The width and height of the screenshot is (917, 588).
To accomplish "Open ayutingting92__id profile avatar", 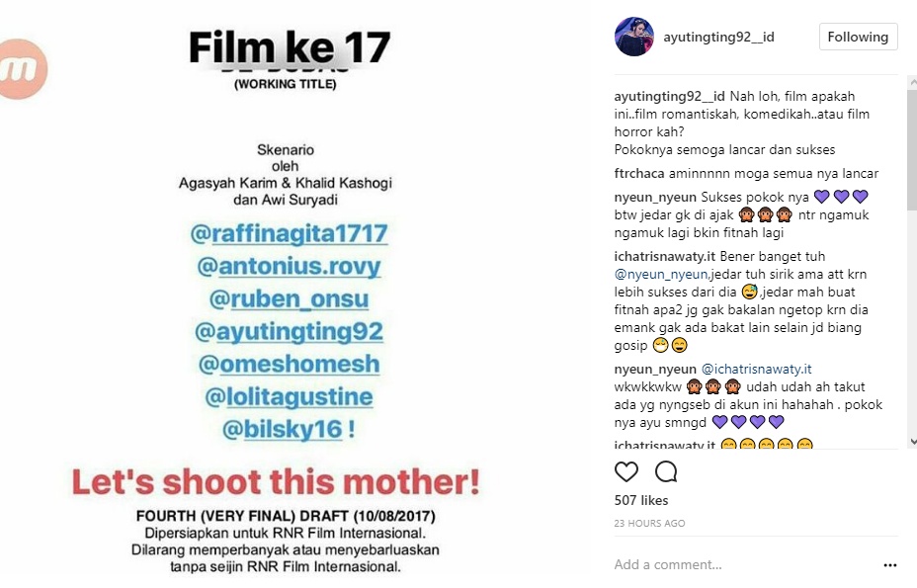I will 633,37.
